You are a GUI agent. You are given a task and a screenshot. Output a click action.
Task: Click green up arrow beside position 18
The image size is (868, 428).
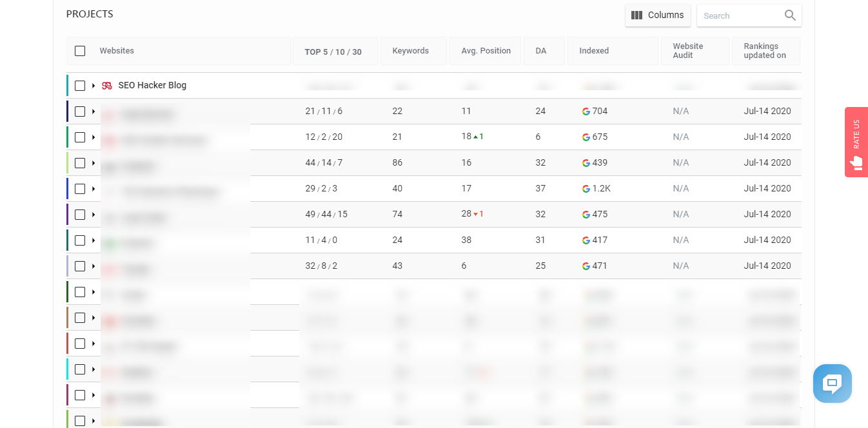[475, 137]
